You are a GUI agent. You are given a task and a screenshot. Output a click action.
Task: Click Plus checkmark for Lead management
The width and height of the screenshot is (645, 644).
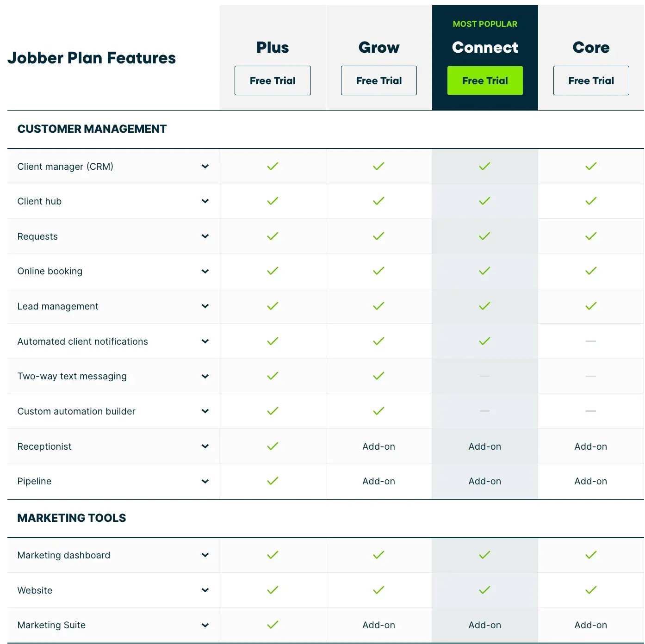coord(273,306)
